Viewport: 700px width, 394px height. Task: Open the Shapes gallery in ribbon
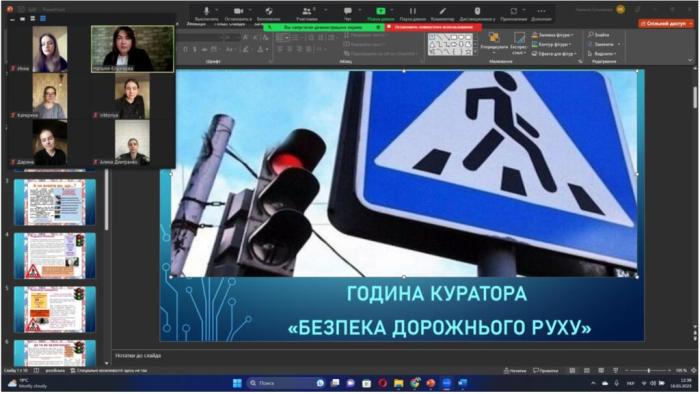click(450, 44)
